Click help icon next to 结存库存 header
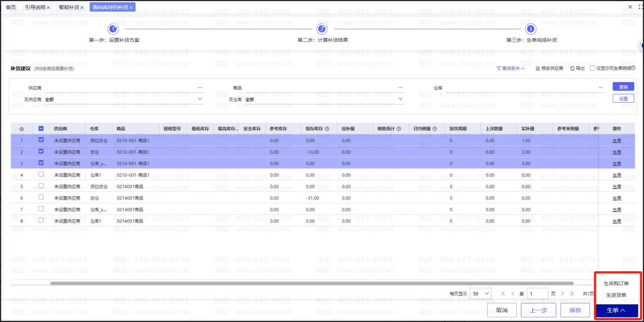Image resolution: width=644 pixels, height=322 pixels. coord(327,129)
